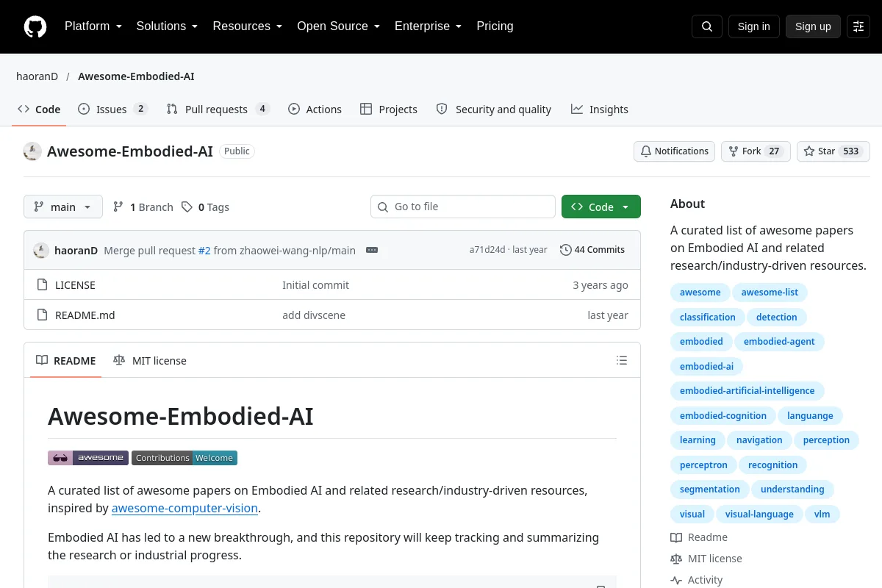The height and width of the screenshot is (588, 882).
Task: Open the GitHub homepage logo
Action: tap(35, 26)
